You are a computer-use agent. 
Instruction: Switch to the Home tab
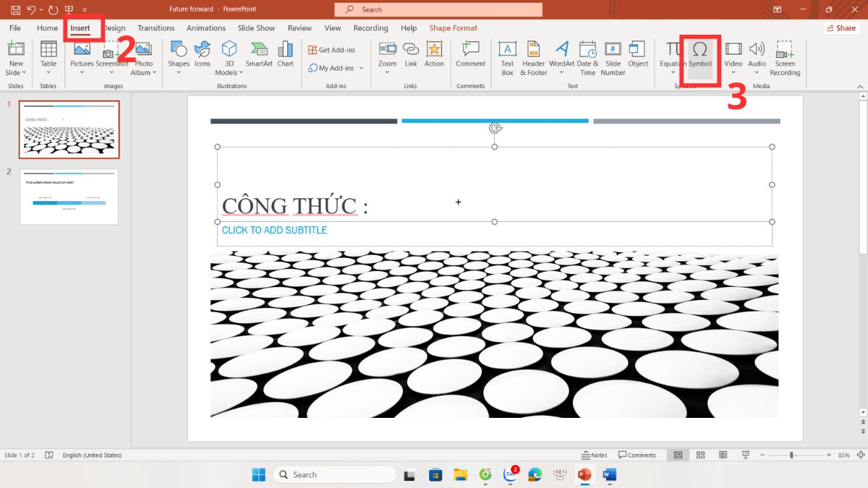pos(47,28)
